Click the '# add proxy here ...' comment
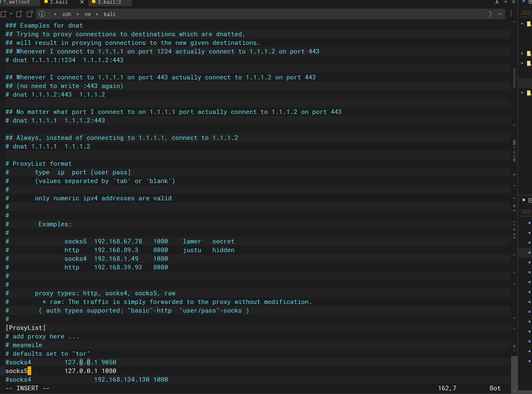The image size is (532, 394). 42,336
